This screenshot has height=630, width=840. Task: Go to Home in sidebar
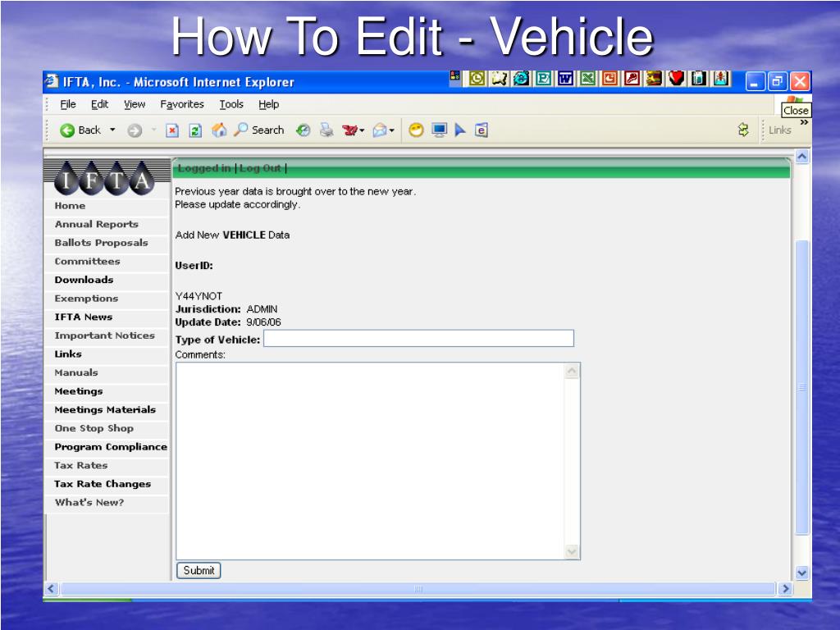(x=70, y=206)
